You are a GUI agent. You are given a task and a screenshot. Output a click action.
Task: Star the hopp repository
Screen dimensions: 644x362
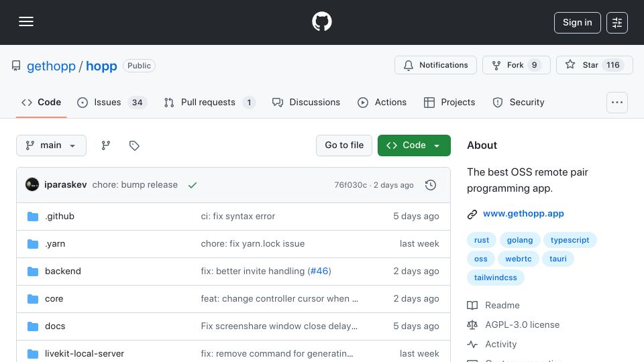click(594, 65)
